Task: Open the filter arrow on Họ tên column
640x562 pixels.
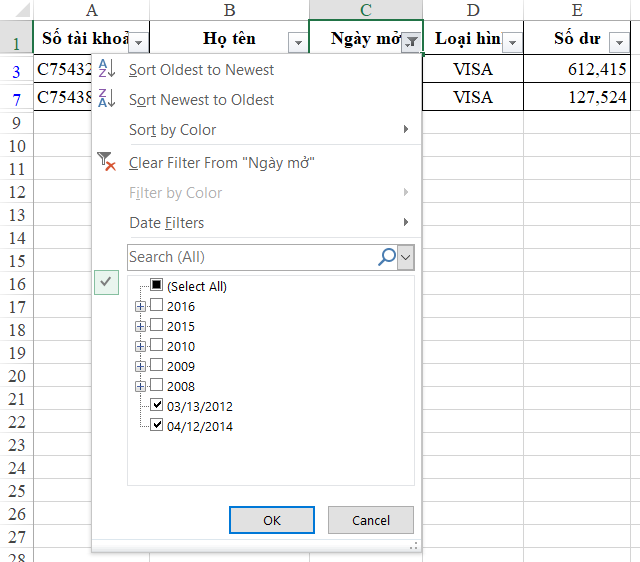Action: [x=297, y=42]
